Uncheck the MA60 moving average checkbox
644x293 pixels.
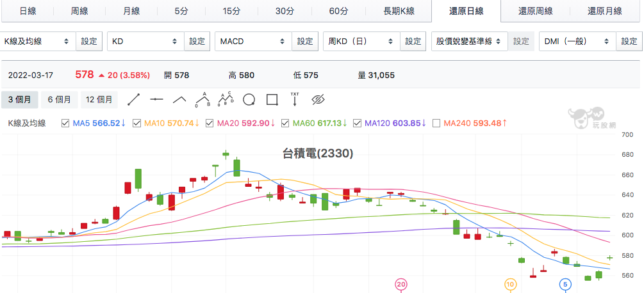(285, 123)
